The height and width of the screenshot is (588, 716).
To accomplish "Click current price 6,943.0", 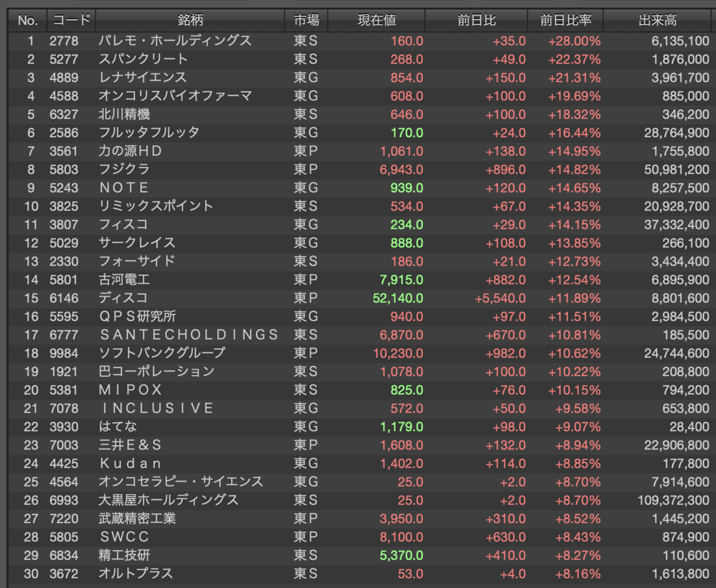I will coord(401,170).
